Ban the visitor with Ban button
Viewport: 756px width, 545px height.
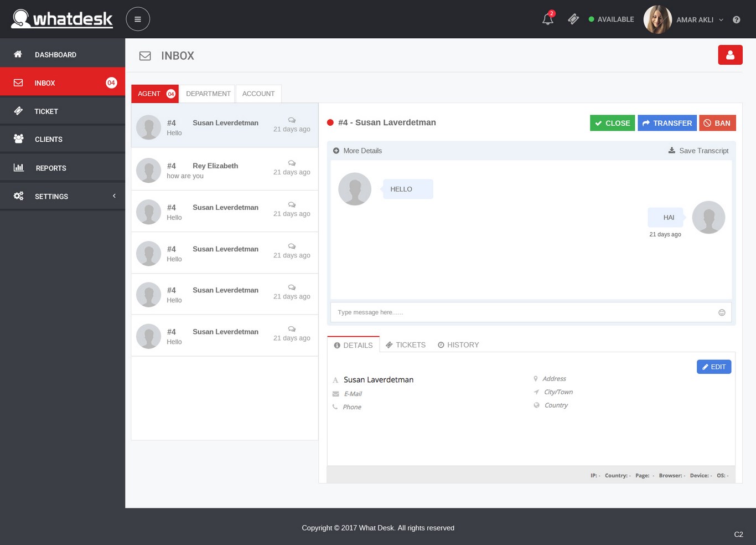[717, 123]
